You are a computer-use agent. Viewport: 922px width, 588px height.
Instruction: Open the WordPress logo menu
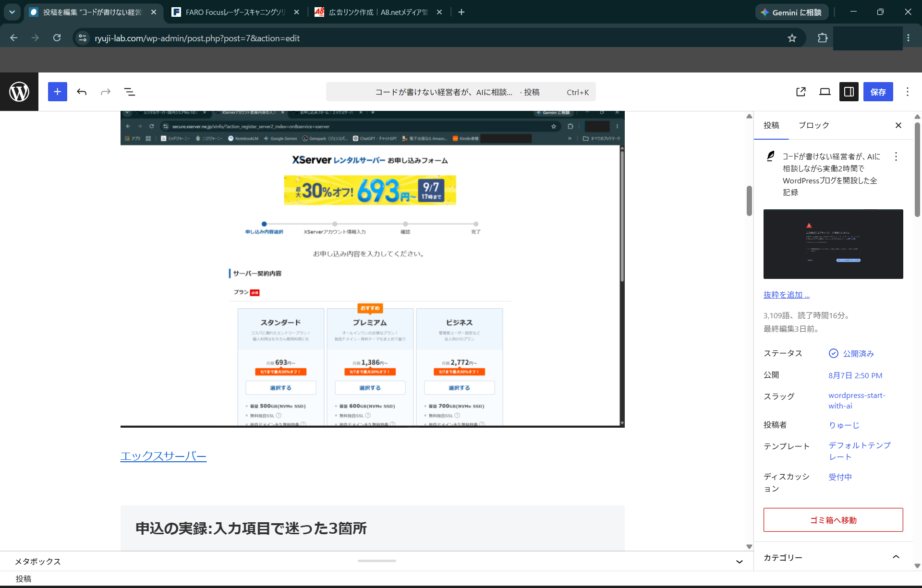(x=19, y=92)
